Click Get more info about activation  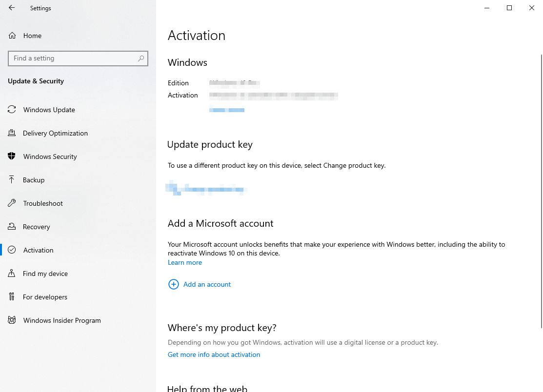click(x=214, y=354)
